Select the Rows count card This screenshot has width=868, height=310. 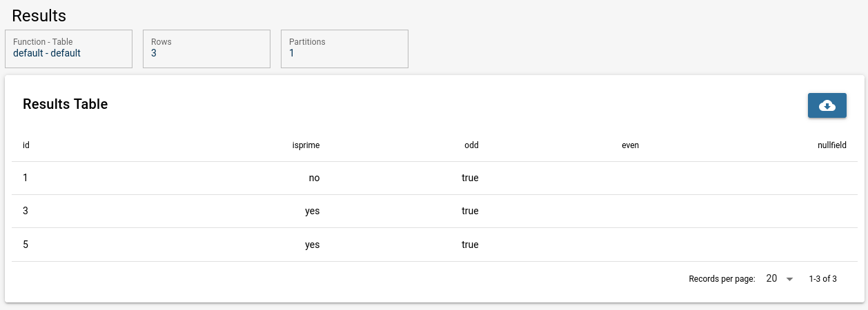(x=206, y=48)
